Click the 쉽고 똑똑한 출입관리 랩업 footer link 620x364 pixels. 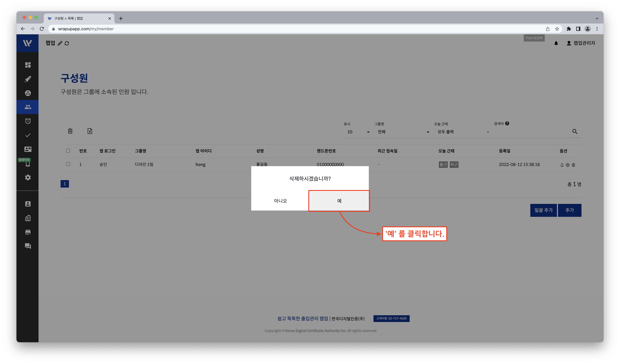pyautogui.click(x=303, y=318)
